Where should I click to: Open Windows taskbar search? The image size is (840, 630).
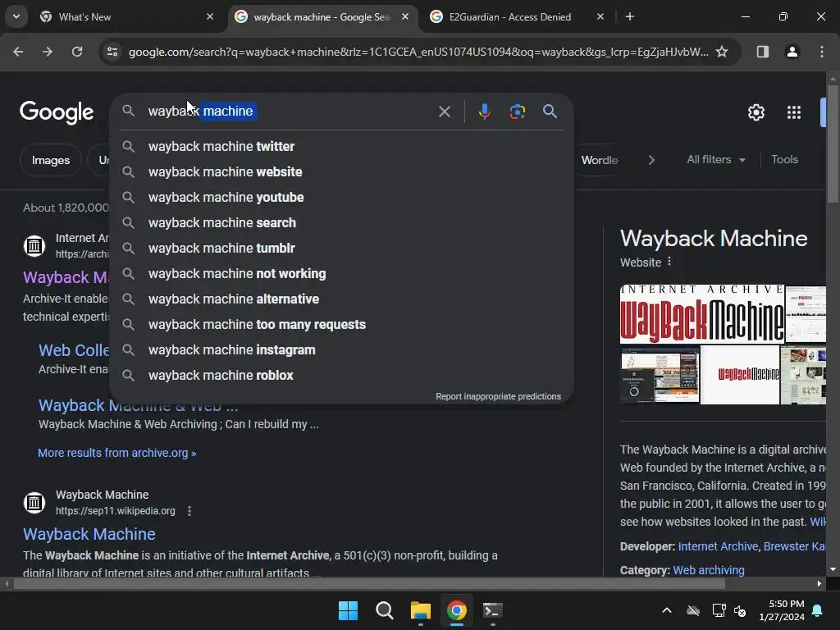pos(384,610)
